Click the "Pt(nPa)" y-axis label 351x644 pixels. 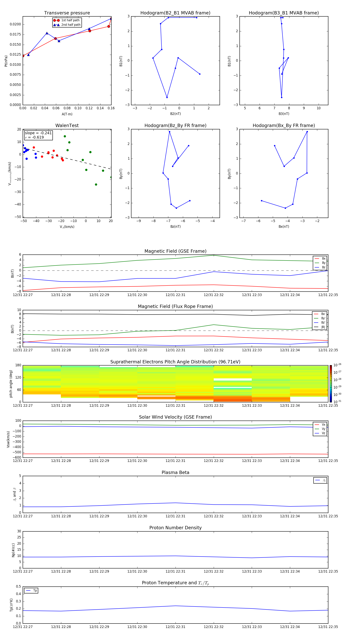tap(6, 61)
